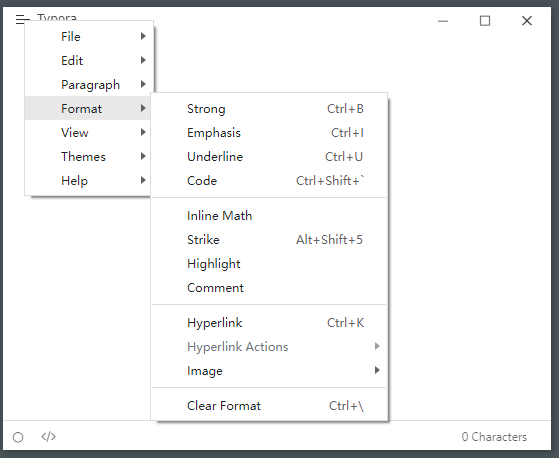Open the Paragraph submenu
559x458 pixels.
pyautogui.click(x=89, y=84)
